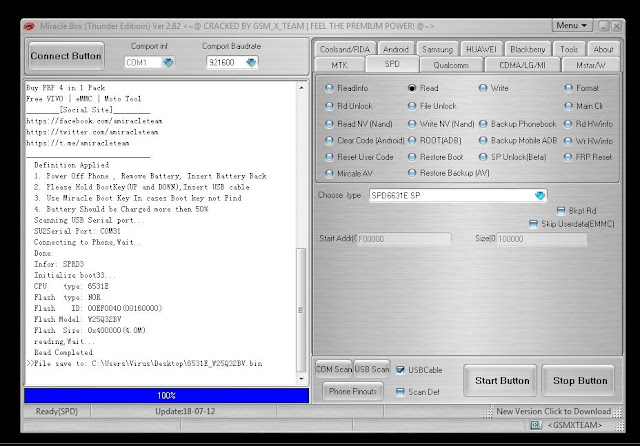Viewport: 640px width, 446px height.
Task: Select Rd HWinfo option
Action: (x=589, y=124)
